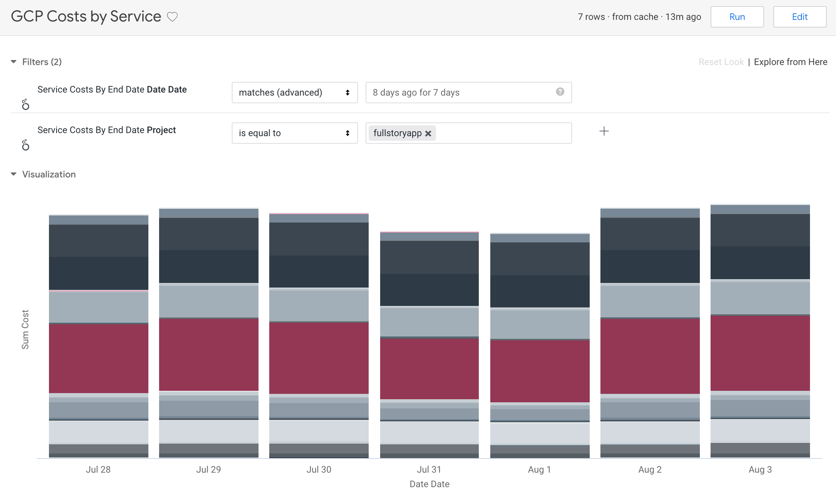Favorite this Look using the heart icon
836x504 pixels.
pos(172,16)
